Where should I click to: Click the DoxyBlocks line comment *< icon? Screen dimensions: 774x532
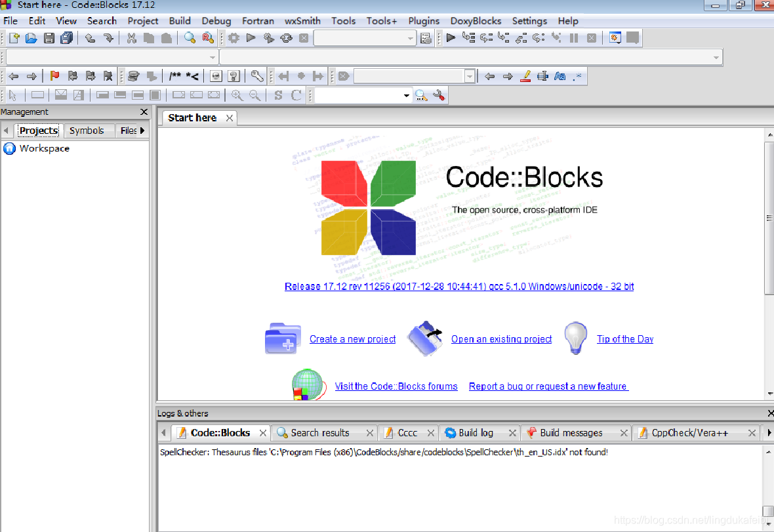click(x=192, y=76)
